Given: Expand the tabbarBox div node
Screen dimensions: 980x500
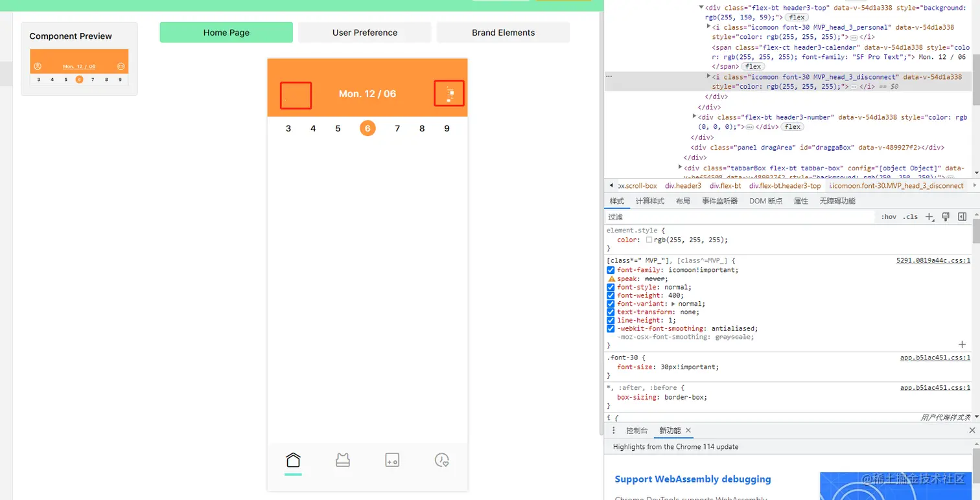Looking at the screenshot, I should 680,168.
